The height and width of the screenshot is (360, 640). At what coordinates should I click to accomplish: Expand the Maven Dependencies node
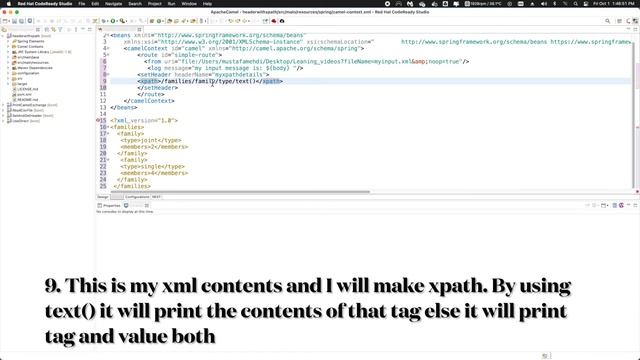point(8,68)
